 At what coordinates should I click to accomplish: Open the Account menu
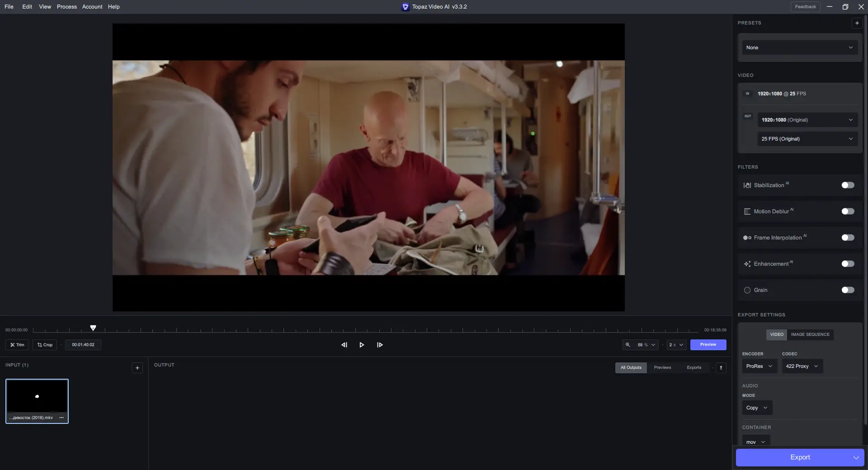coord(92,7)
